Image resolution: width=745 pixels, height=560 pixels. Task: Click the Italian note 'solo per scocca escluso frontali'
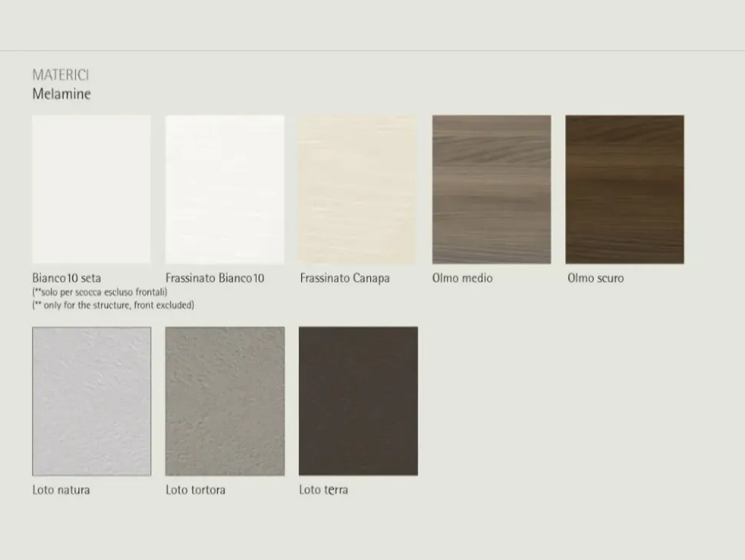tap(100, 292)
